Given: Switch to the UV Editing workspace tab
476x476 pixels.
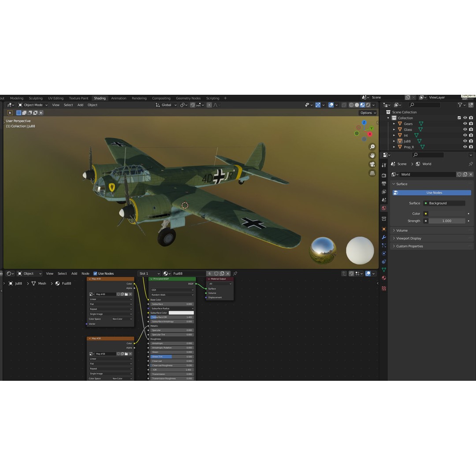Looking at the screenshot, I should click(56, 98).
